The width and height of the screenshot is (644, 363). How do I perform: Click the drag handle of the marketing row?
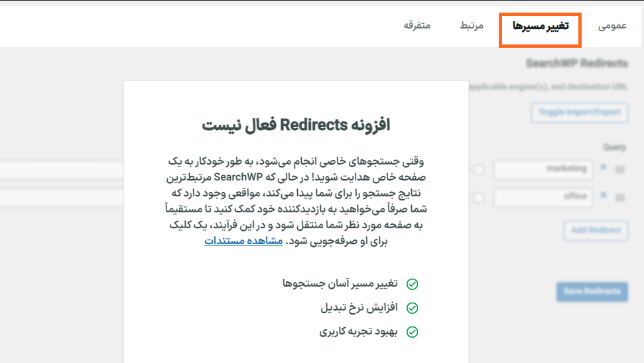point(620,170)
